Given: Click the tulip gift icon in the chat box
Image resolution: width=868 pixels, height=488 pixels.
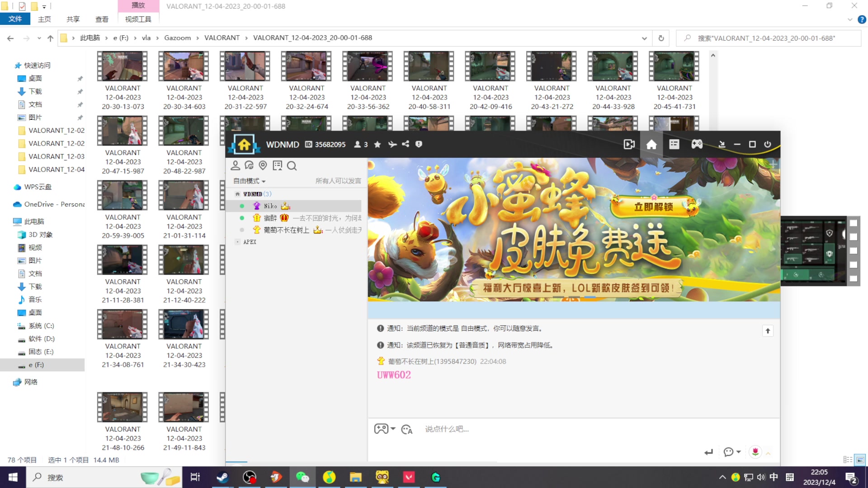Looking at the screenshot, I should pos(755,452).
